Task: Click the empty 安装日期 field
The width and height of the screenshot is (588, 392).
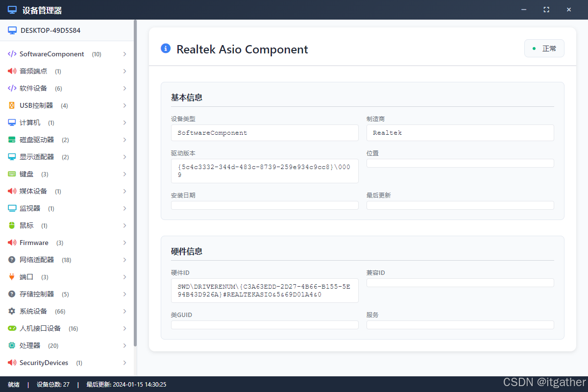Action: [265, 205]
